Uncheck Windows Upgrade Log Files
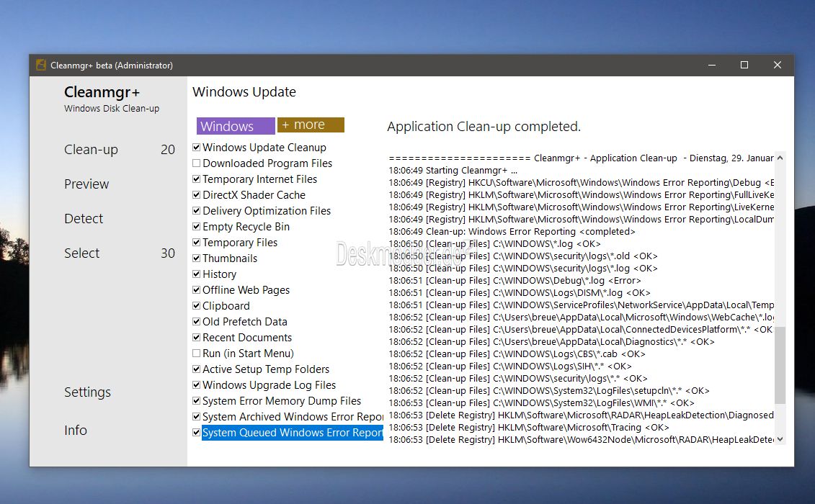 click(197, 385)
